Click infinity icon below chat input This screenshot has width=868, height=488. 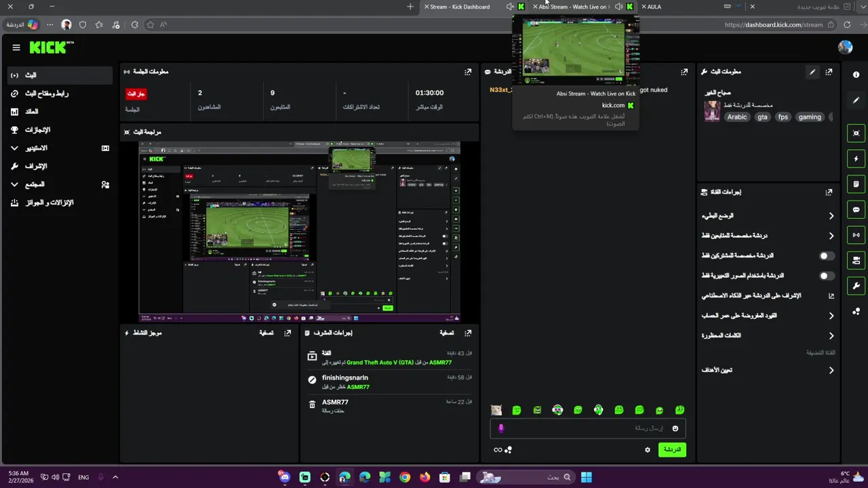pyautogui.click(x=498, y=450)
